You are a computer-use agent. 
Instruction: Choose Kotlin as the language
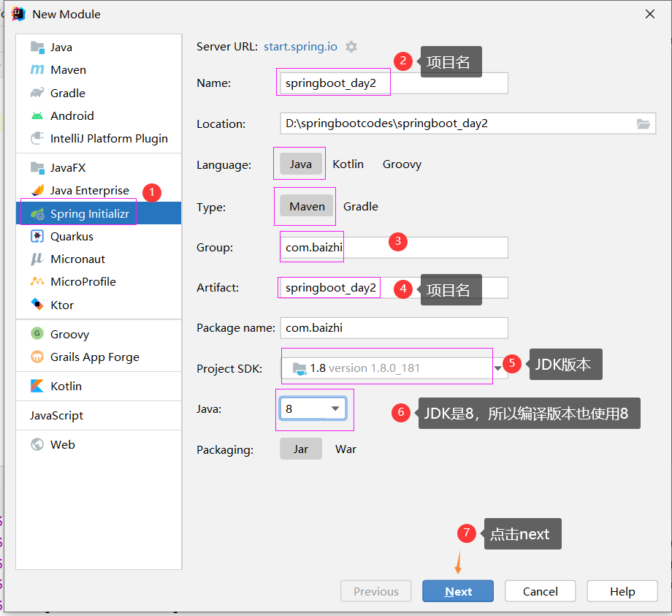348,164
